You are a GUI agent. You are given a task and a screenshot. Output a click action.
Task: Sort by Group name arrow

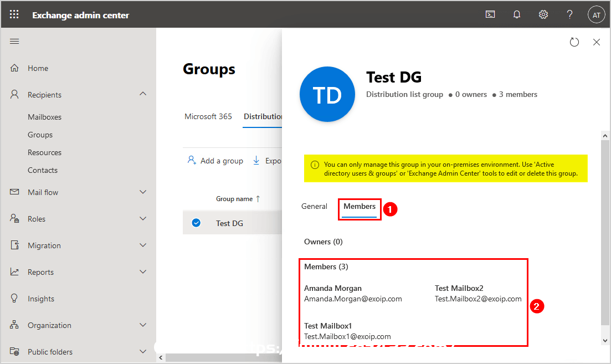tap(258, 199)
